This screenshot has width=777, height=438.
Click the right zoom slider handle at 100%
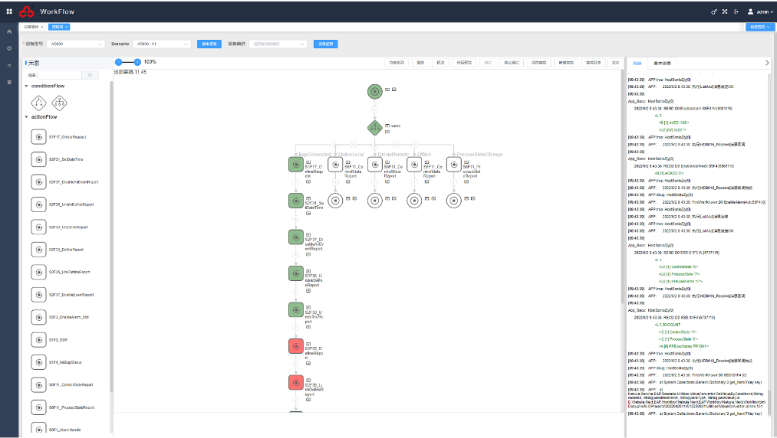tap(137, 62)
